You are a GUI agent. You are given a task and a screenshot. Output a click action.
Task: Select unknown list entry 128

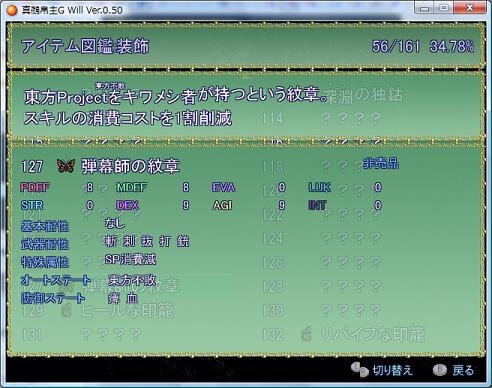point(321,286)
